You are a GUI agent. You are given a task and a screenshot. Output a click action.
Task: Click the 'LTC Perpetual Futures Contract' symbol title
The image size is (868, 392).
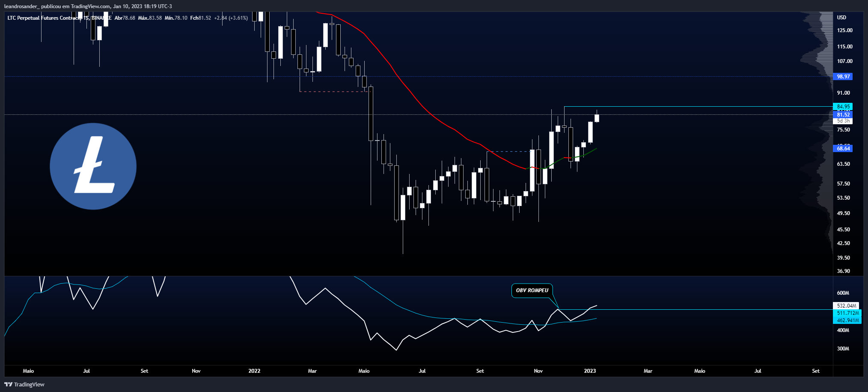coord(44,18)
